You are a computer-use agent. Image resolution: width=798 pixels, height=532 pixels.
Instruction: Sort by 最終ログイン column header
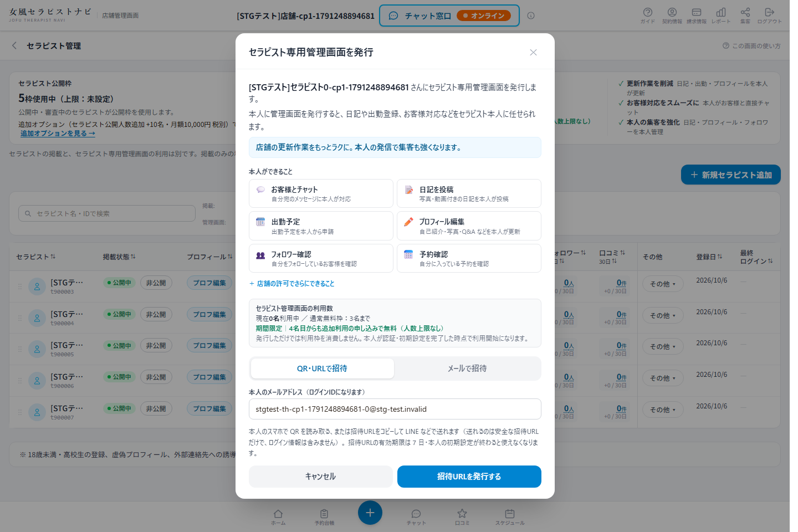coord(756,257)
